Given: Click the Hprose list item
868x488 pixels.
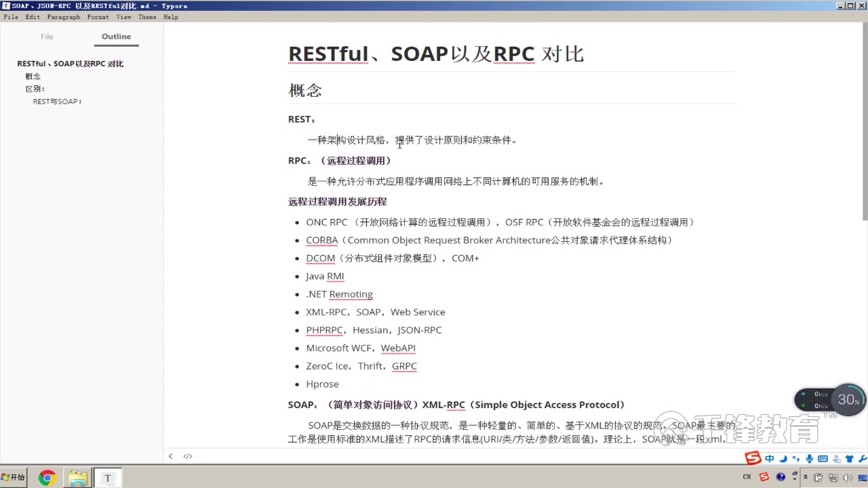Looking at the screenshot, I should coord(322,384).
